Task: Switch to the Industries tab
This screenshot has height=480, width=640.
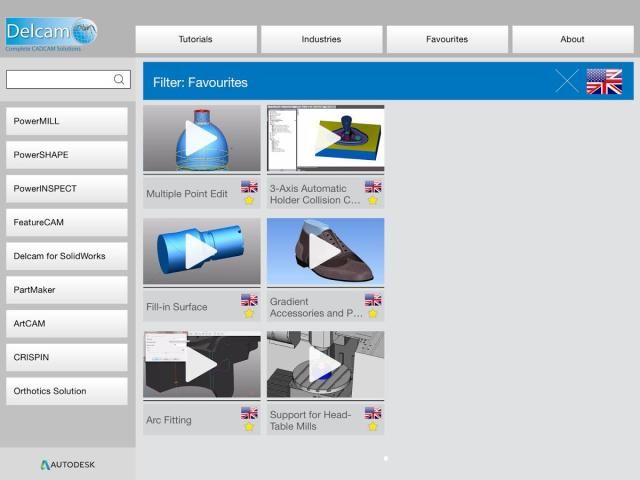Action: pyautogui.click(x=321, y=39)
